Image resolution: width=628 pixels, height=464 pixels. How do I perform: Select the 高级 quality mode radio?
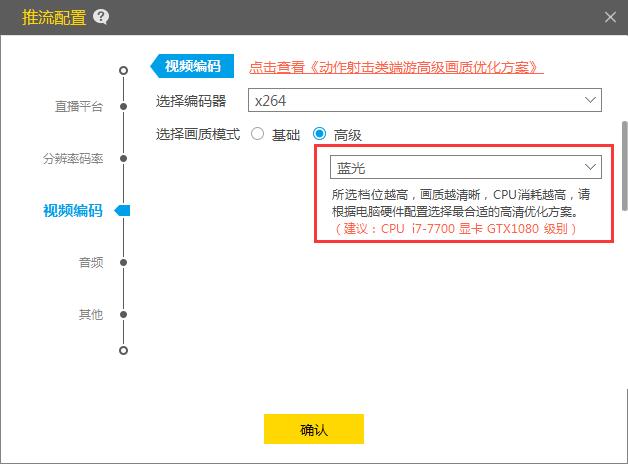[319, 134]
